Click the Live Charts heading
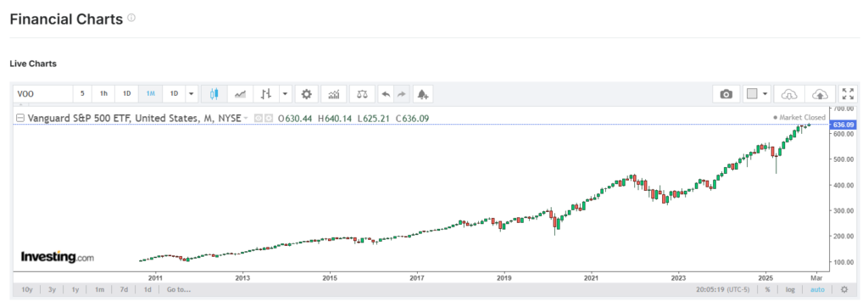Image resolution: width=868 pixels, height=307 pixels. [33, 64]
